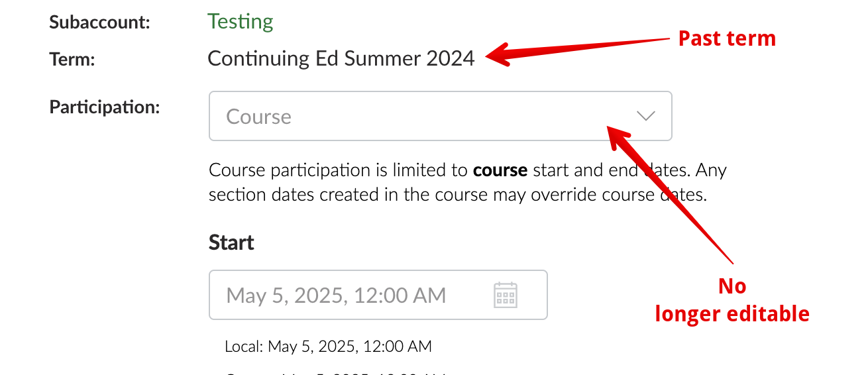Viewport: 868px width, 375px height.
Task: Click the 'No longer editable' annotation text
Action: (732, 300)
